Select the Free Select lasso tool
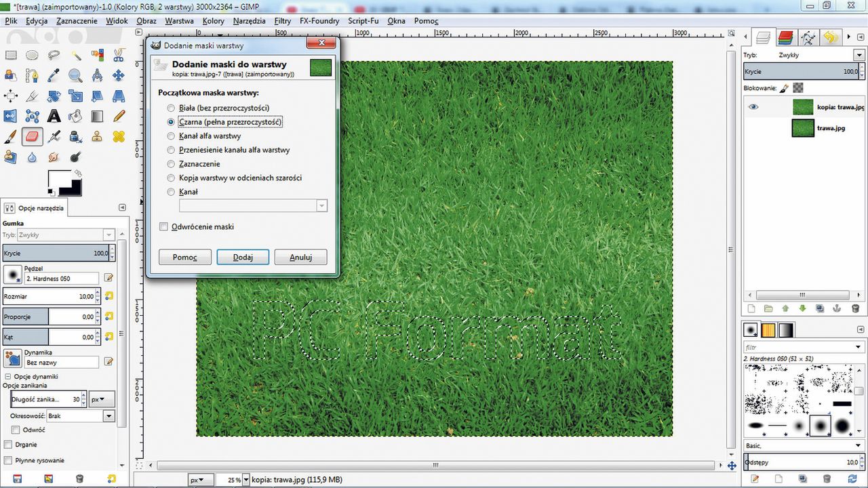The image size is (868, 488). click(x=54, y=56)
